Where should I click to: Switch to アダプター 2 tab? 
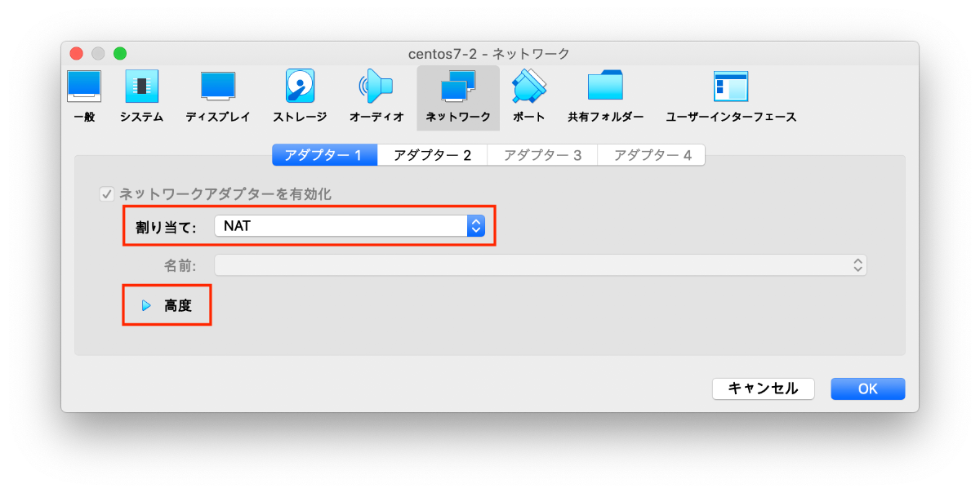432,155
